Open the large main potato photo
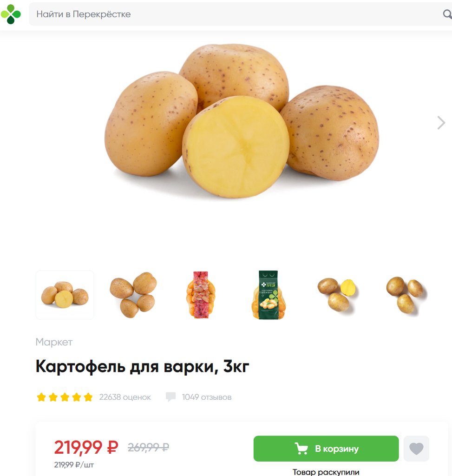Image resolution: width=452 pixels, height=476 pixels. (242, 121)
